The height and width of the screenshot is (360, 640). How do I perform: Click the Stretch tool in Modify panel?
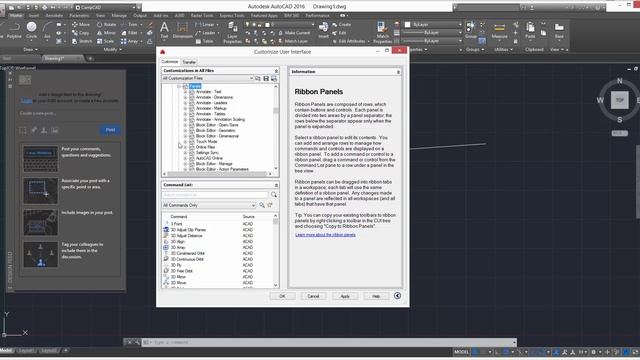82,41
